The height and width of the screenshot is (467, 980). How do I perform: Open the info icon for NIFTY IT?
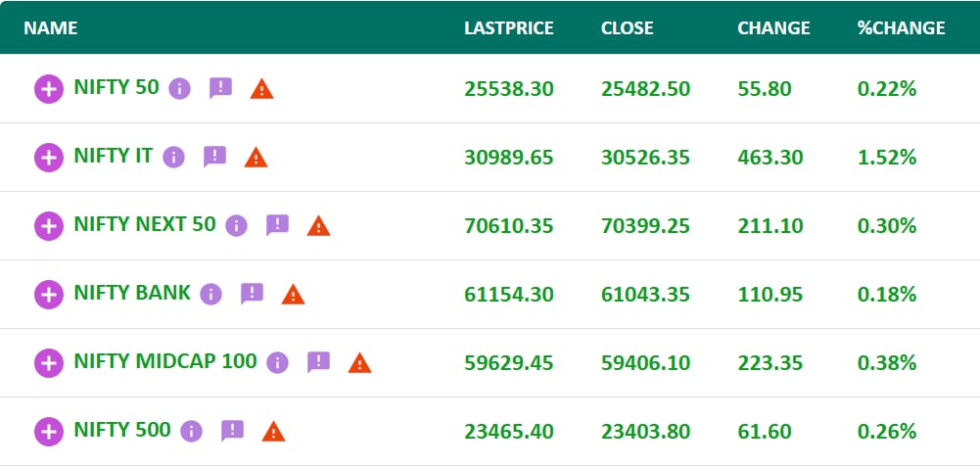pyautogui.click(x=173, y=157)
